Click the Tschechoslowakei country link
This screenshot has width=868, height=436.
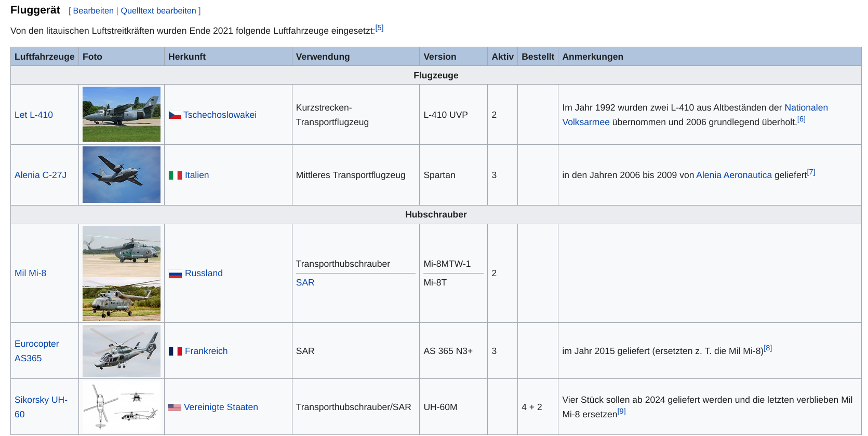coord(220,115)
